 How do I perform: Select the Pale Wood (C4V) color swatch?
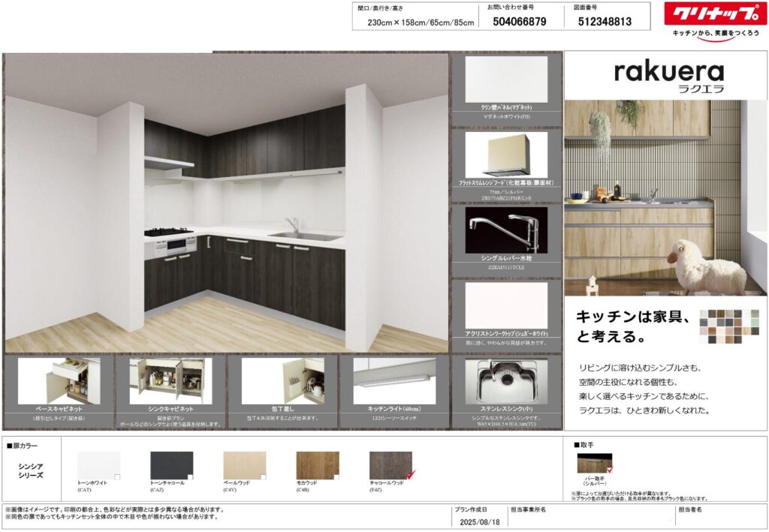[x=244, y=465]
